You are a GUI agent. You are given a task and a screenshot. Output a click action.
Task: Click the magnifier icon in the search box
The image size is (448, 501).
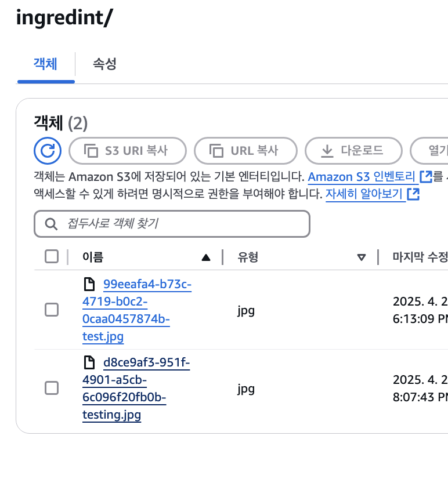point(51,224)
